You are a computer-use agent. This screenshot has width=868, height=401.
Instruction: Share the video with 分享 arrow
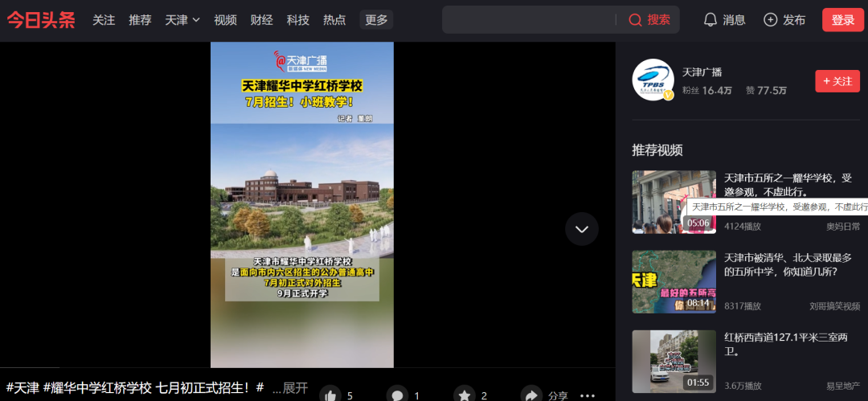coord(531,395)
